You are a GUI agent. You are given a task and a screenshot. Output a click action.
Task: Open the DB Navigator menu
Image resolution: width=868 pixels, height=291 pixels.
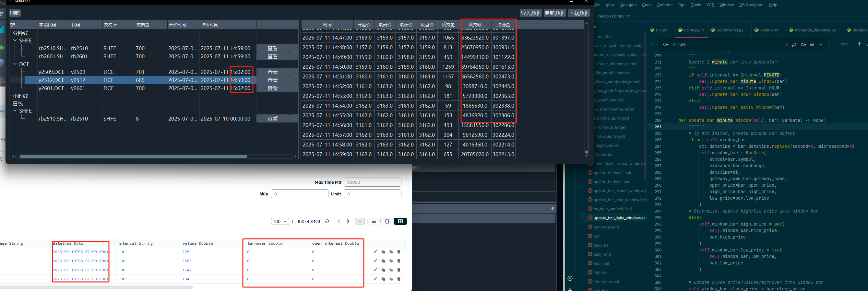(751, 5)
